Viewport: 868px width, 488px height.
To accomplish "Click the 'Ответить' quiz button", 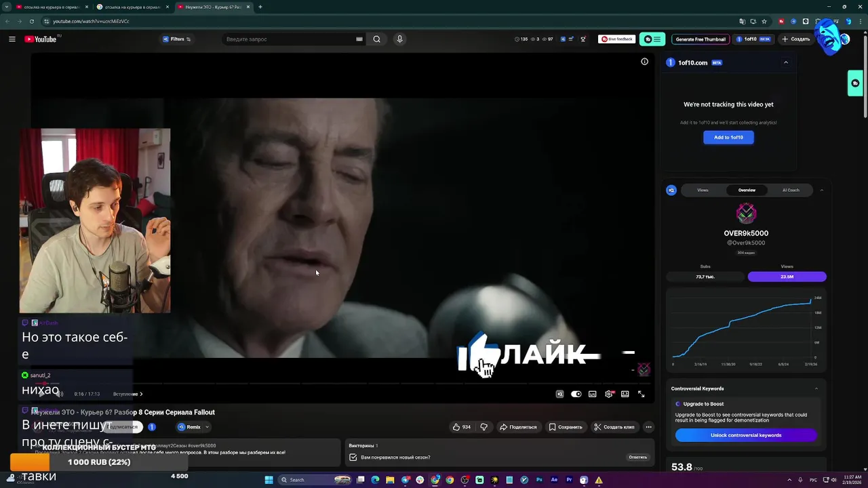I will point(637,457).
